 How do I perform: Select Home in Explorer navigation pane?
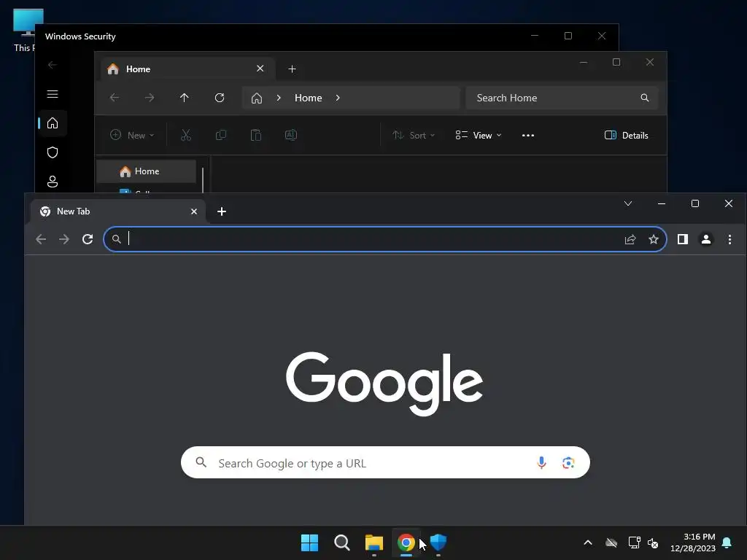tap(146, 171)
